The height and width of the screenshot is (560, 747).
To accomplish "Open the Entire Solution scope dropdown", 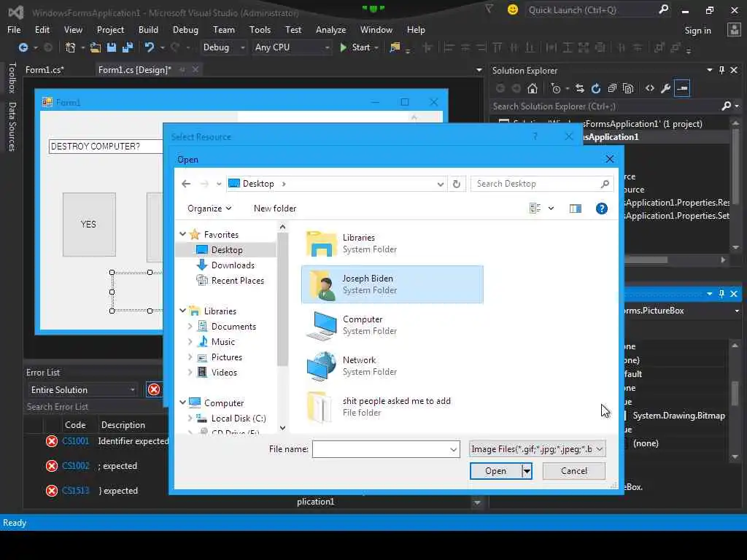I will (82, 390).
